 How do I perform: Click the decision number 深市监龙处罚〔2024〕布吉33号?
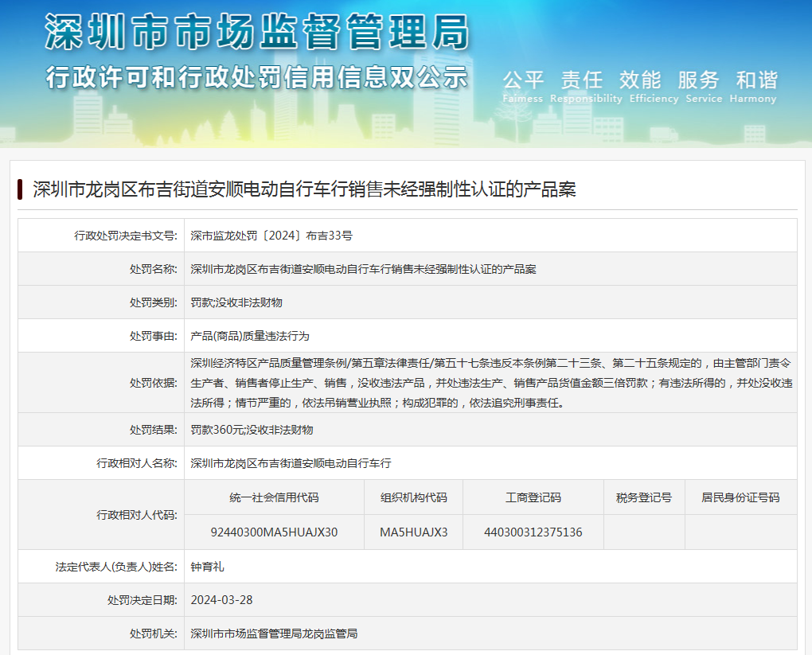tap(271, 236)
